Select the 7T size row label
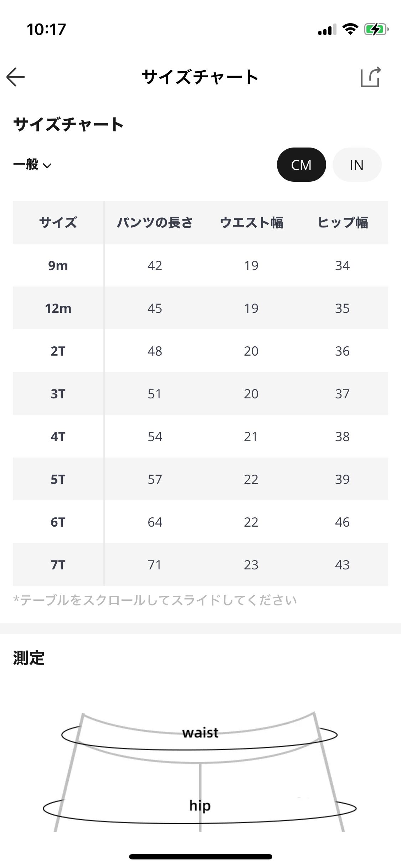This screenshot has width=401, height=868. click(x=58, y=565)
